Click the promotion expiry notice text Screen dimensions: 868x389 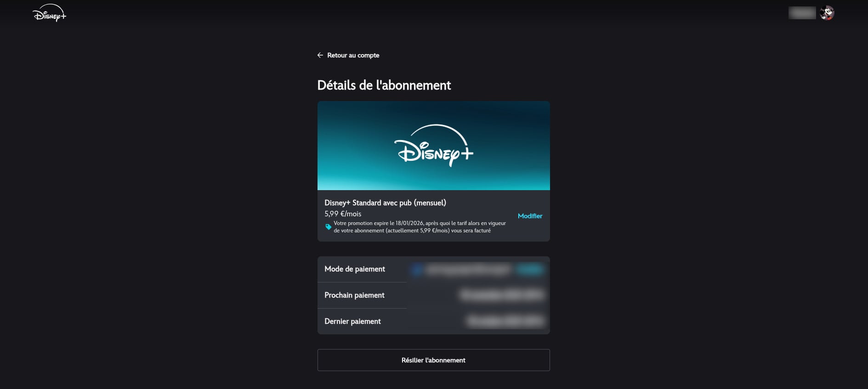click(420, 227)
